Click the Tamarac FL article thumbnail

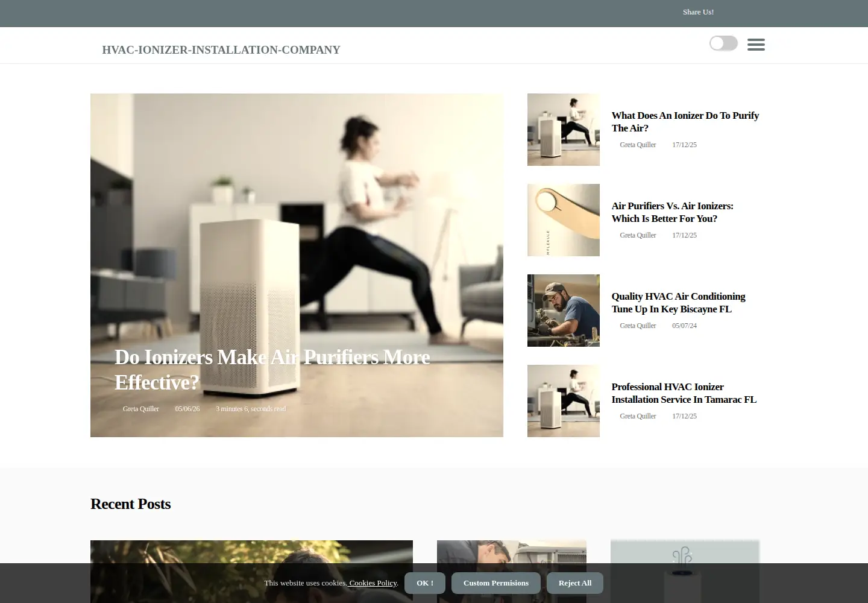[x=564, y=401]
